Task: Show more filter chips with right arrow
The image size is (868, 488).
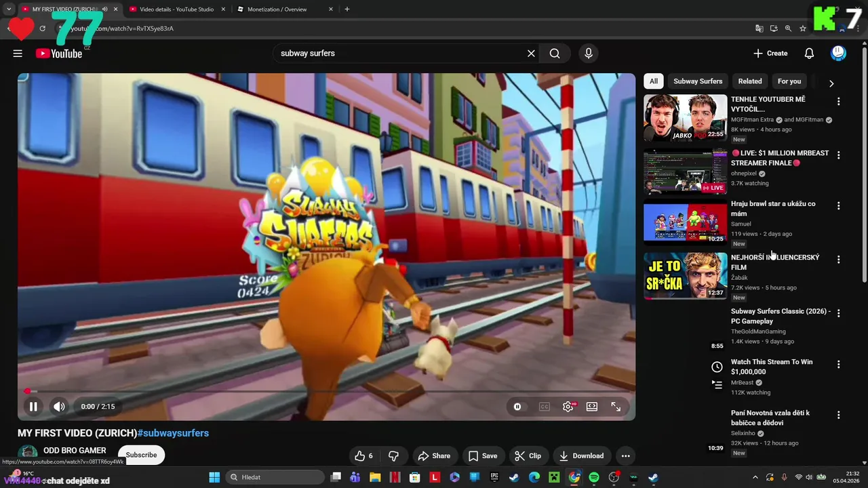Action: click(x=831, y=83)
